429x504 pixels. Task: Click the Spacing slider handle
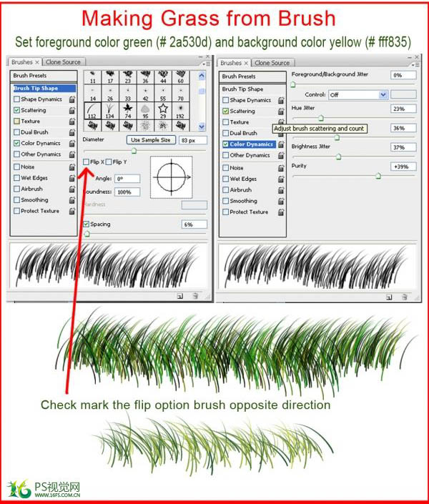[x=87, y=234]
